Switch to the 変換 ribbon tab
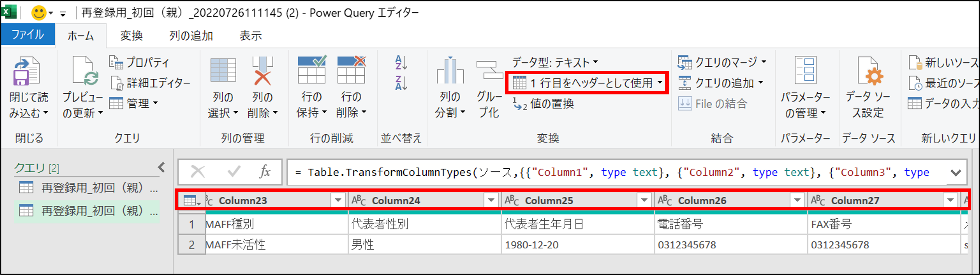The height and width of the screenshot is (275, 980). 131,36
